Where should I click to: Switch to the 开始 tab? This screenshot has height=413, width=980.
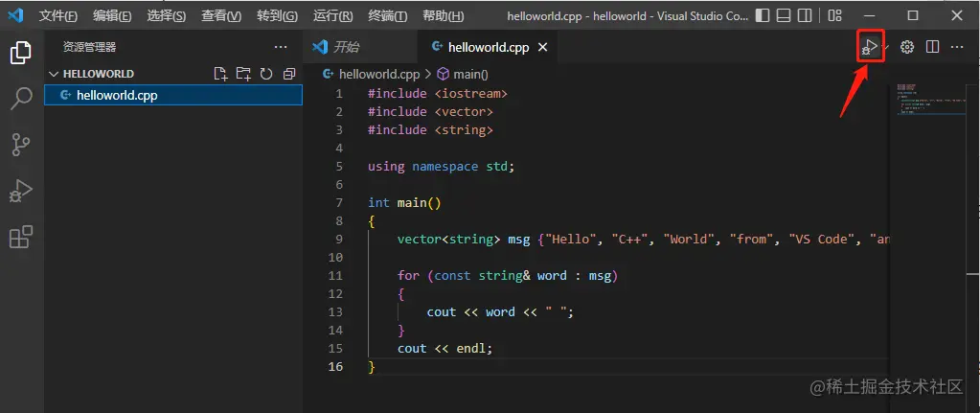coord(360,47)
